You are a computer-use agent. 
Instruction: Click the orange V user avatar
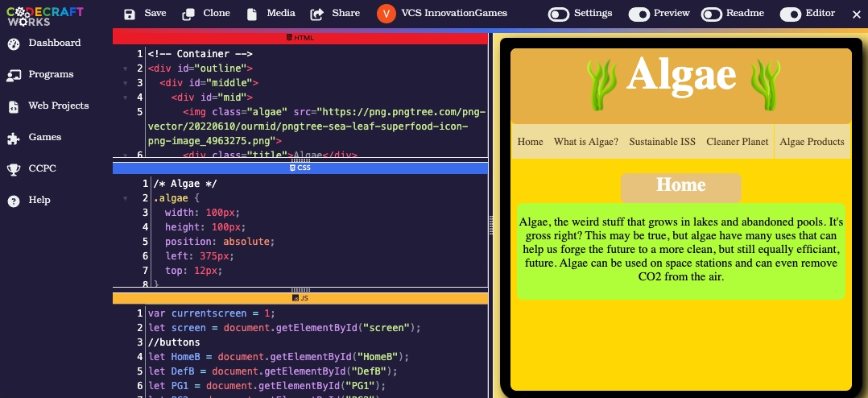[386, 14]
